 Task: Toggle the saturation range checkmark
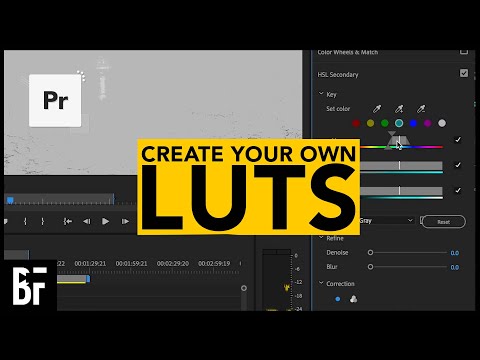[x=458, y=165]
